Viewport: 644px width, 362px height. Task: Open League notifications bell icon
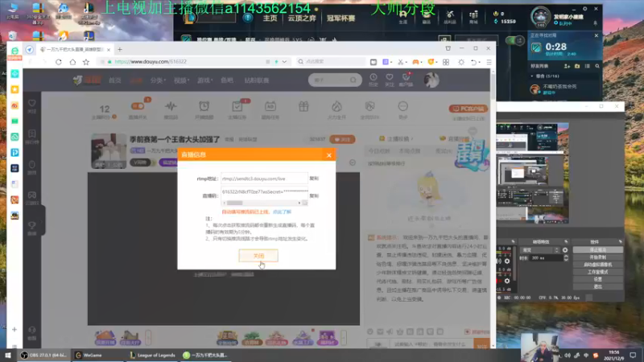click(595, 23)
